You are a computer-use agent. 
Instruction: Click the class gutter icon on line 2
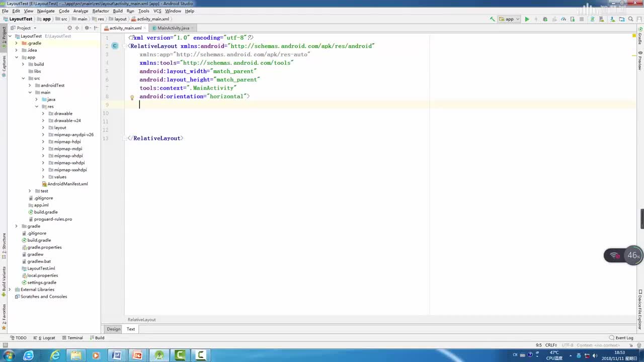tap(115, 46)
